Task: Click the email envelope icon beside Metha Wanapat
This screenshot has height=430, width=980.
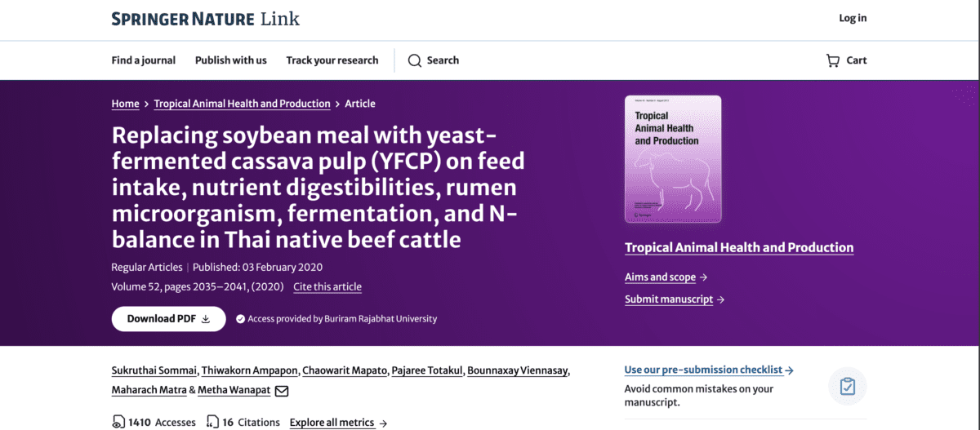Action: 282,391
